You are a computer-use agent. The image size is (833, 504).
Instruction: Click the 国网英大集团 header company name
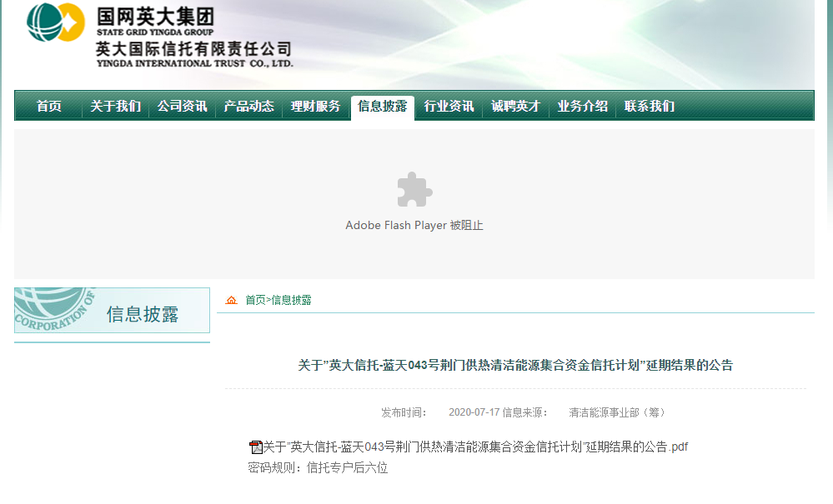point(155,17)
